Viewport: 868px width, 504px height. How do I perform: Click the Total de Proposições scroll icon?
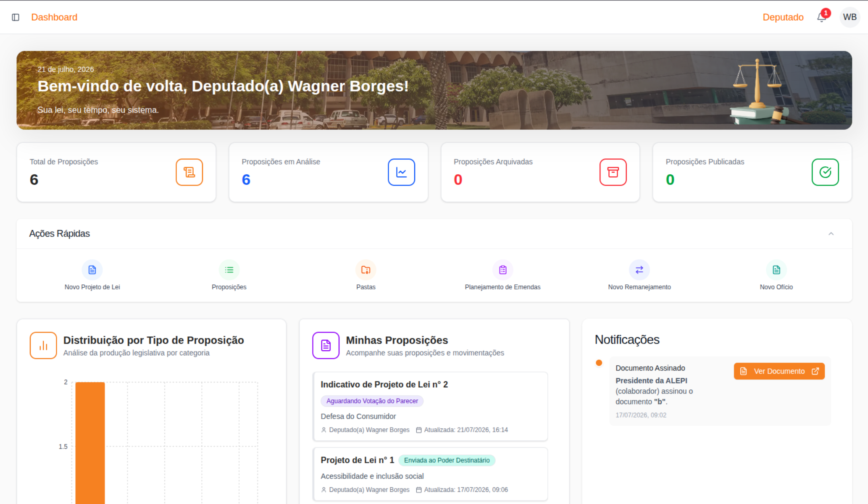pyautogui.click(x=189, y=172)
